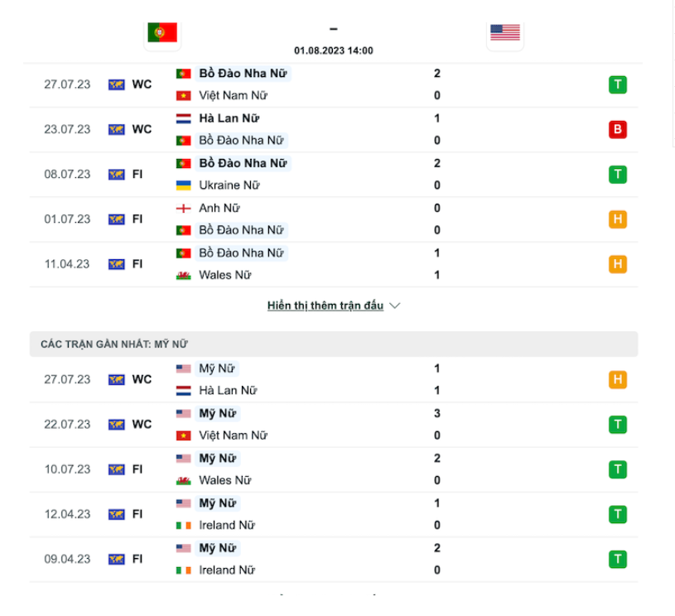This screenshot has width=675, height=616.
Task: Click Ireland flag in 09.04.23 match
Action: pyautogui.click(x=183, y=570)
